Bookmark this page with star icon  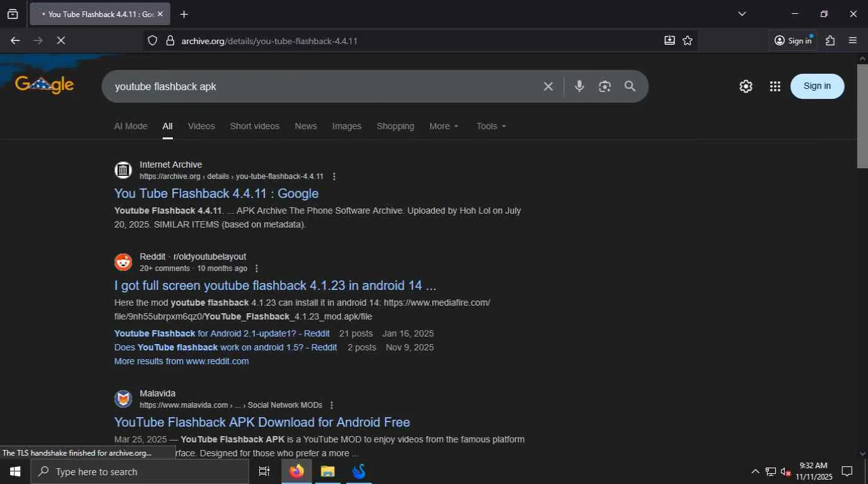click(688, 40)
